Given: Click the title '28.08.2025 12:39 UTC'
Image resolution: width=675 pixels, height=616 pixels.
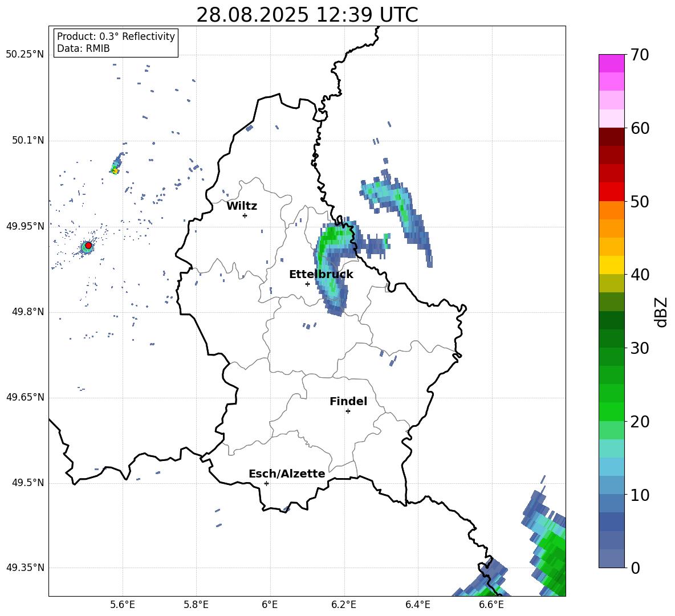Looking at the screenshot, I should point(307,15).
